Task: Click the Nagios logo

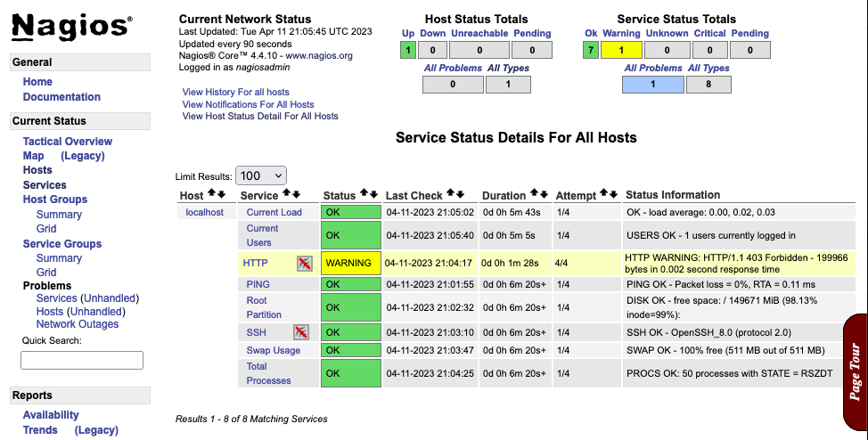Action: pos(71,28)
